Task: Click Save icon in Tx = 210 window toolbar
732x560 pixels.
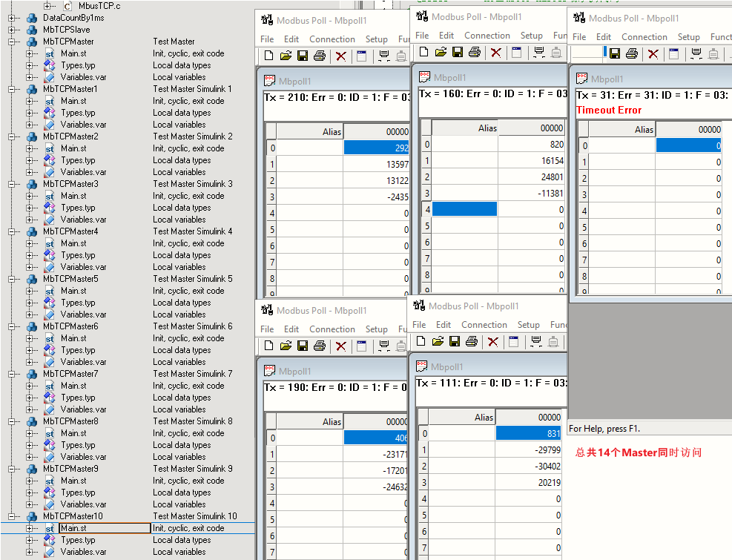Action: 303,56
